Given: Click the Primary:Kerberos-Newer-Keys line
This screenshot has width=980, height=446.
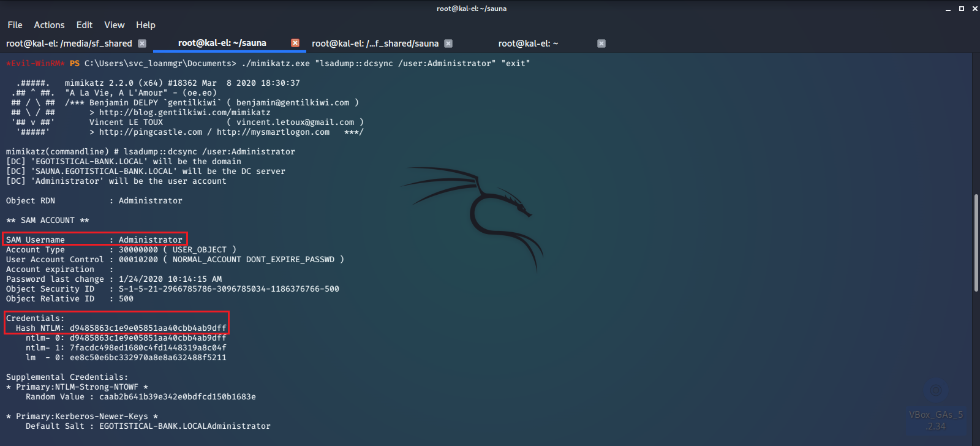Looking at the screenshot, I should (82, 416).
